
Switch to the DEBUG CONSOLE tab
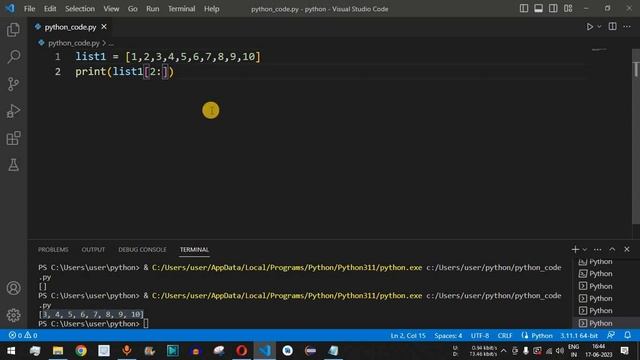point(142,249)
